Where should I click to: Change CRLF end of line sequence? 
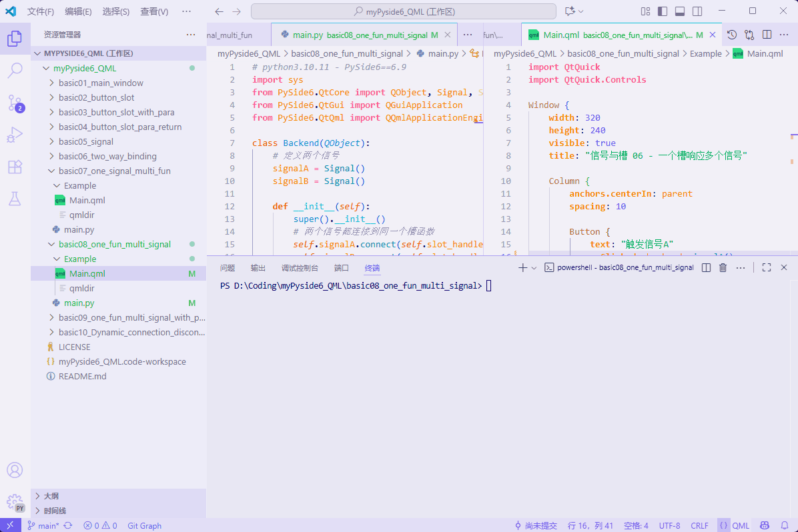[x=699, y=525]
